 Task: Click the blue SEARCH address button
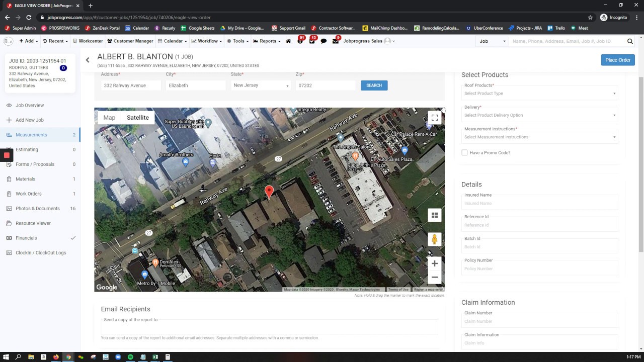click(x=374, y=85)
